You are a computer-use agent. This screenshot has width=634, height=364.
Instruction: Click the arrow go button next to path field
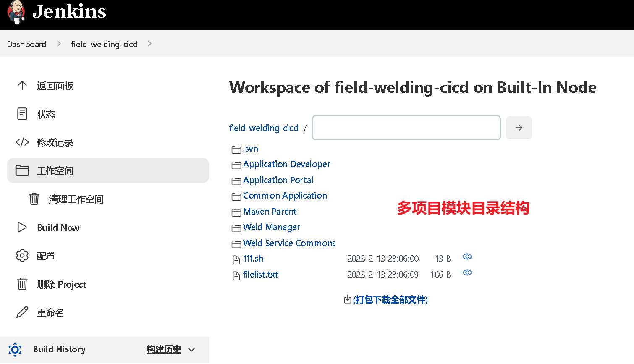[519, 128]
